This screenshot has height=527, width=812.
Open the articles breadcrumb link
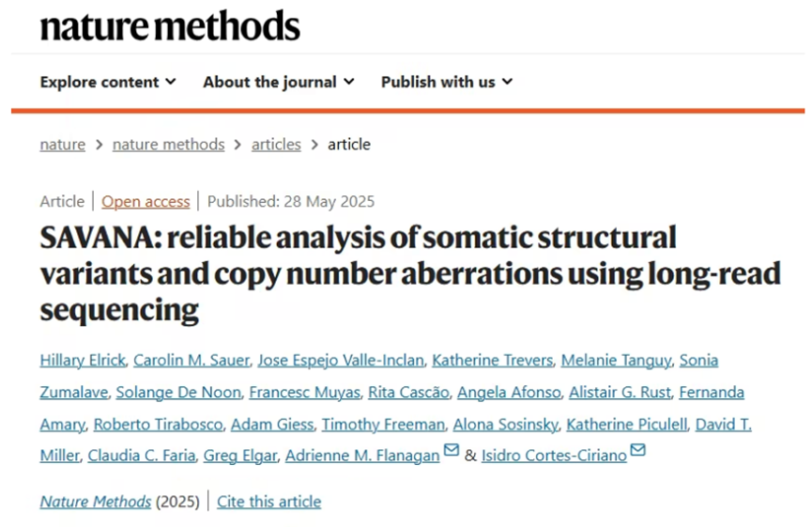coord(276,145)
